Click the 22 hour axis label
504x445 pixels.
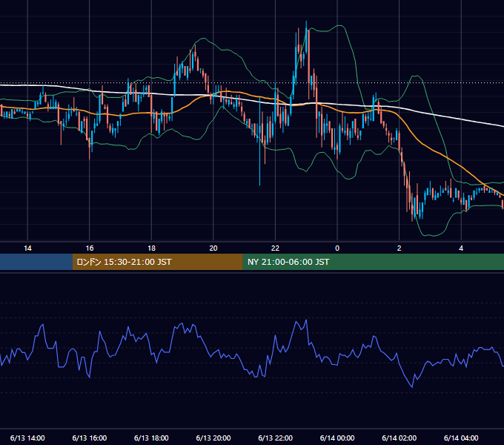[275, 248]
